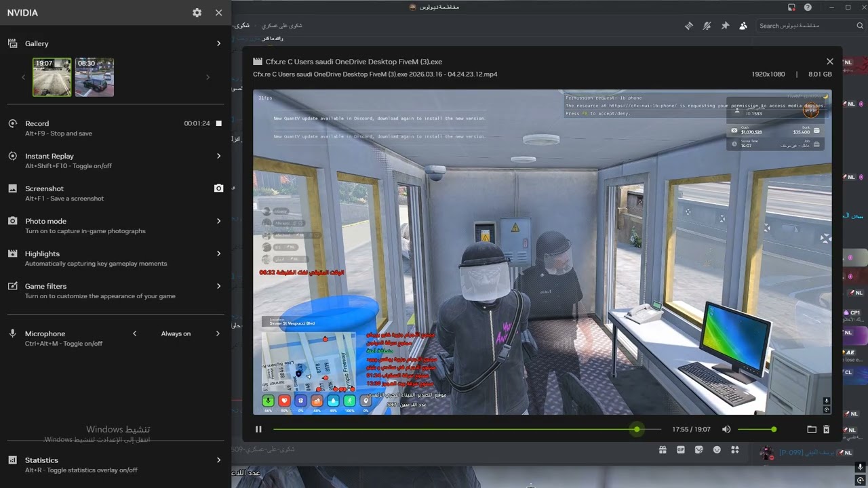Open the 08:30 gallery video thumbnail
Image resolution: width=868 pixels, height=488 pixels.
point(94,77)
